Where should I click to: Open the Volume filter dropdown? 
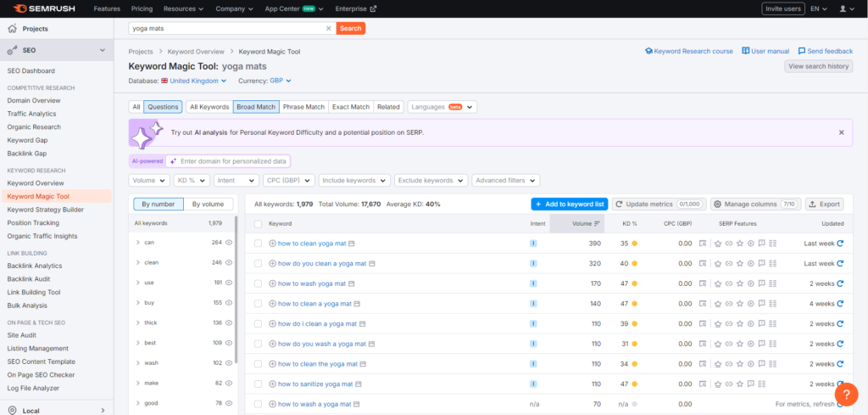pyautogui.click(x=149, y=181)
